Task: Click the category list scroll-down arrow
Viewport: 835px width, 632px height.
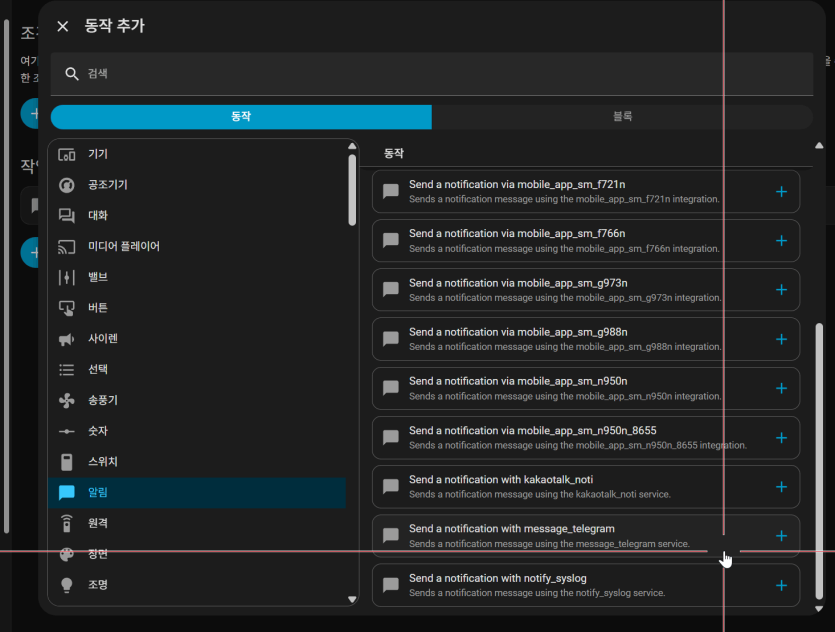Action: pos(352,600)
